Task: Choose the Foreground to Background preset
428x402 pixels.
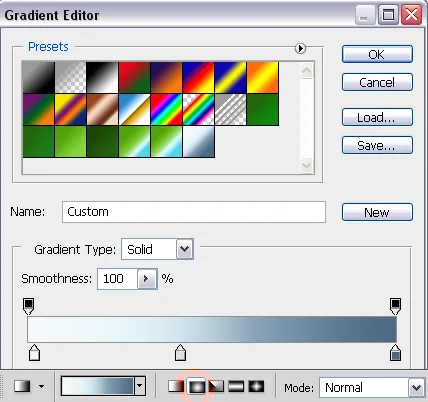Action: point(39,77)
